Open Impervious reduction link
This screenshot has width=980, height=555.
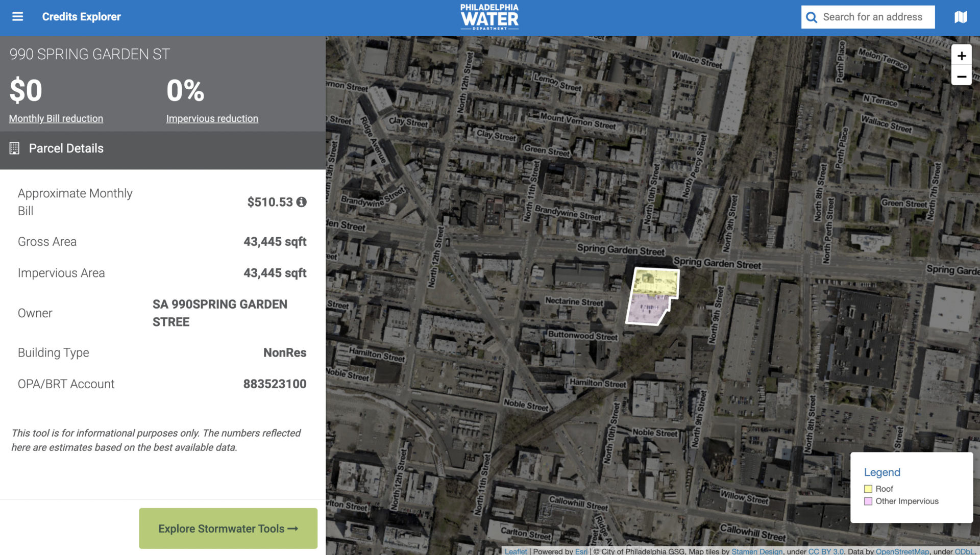(x=212, y=118)
